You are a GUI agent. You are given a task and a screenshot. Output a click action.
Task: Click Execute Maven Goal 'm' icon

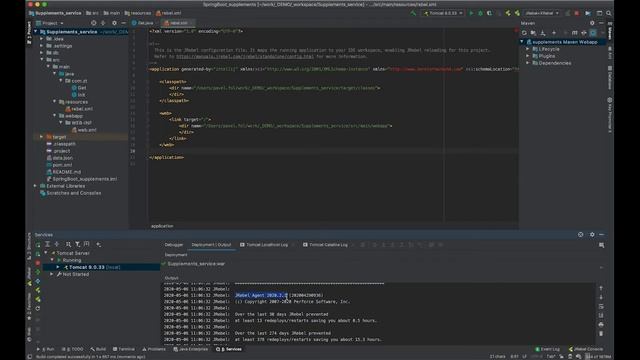pos(574,33)
